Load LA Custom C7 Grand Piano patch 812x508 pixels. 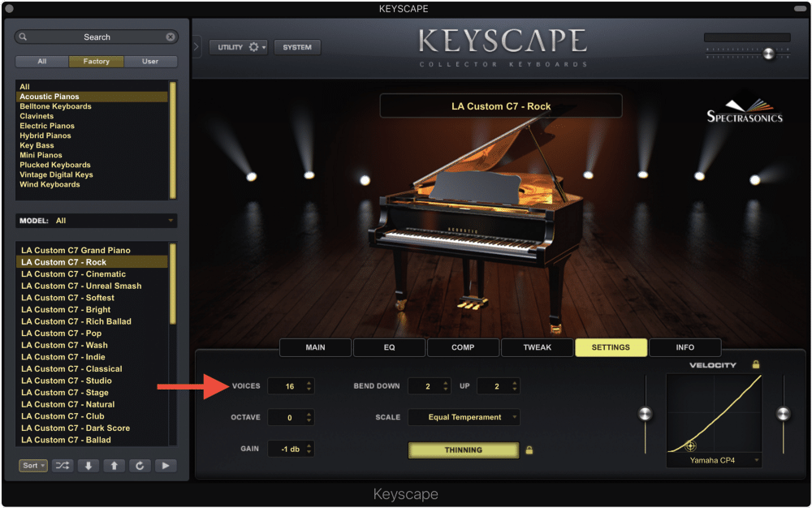tap(92, 250)
